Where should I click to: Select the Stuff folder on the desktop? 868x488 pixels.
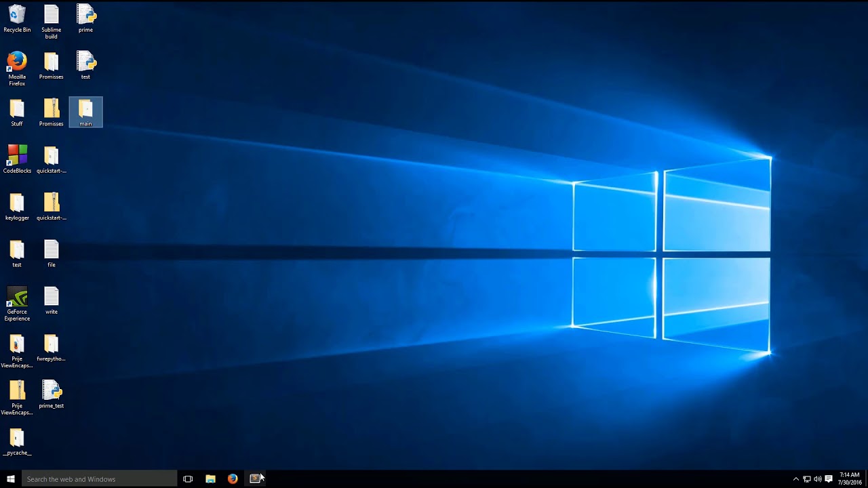click(17, 113)
